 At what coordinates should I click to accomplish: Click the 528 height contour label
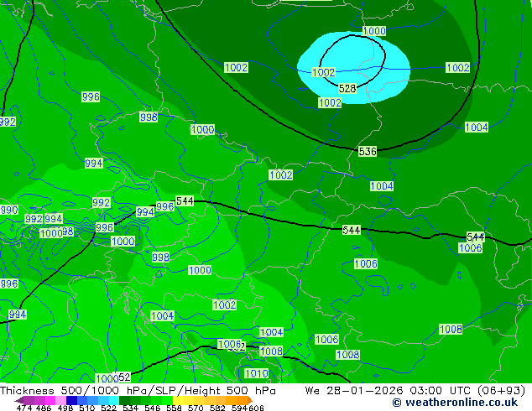click(347, 89)
